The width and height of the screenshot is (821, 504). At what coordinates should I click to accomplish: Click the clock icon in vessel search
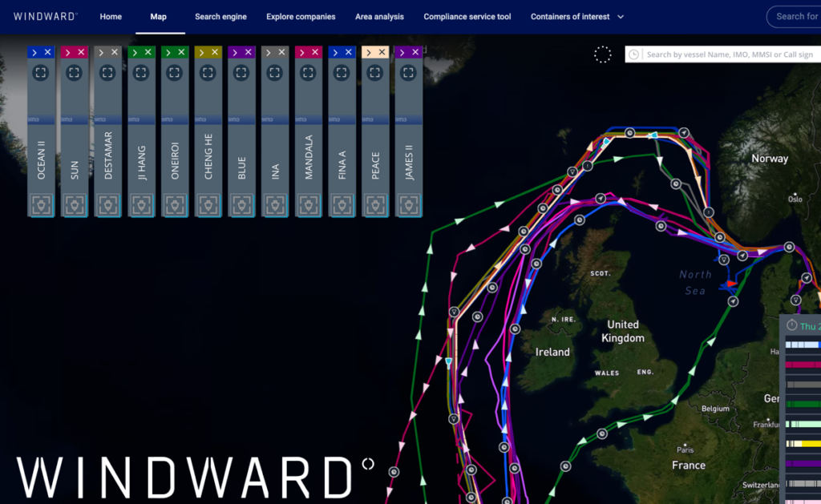tap(633, 54)
